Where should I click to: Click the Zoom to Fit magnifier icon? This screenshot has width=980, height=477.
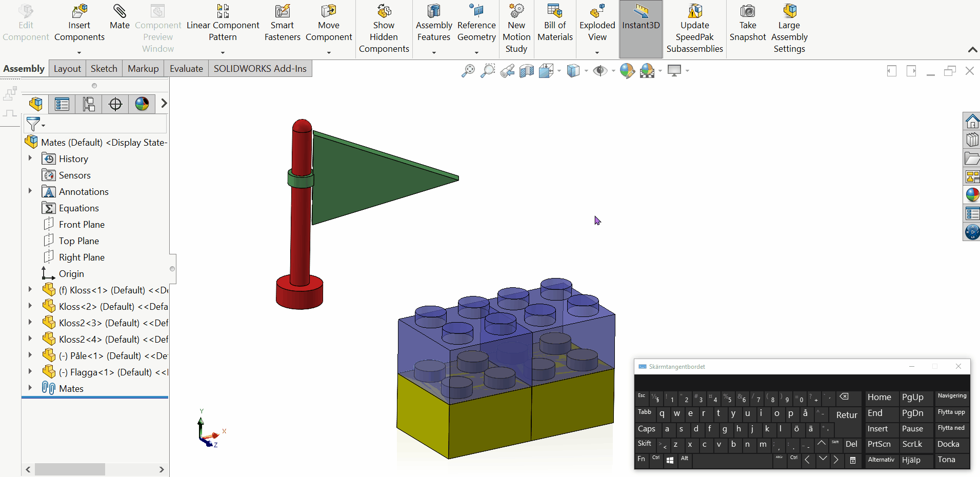click(x=468, y=71)
